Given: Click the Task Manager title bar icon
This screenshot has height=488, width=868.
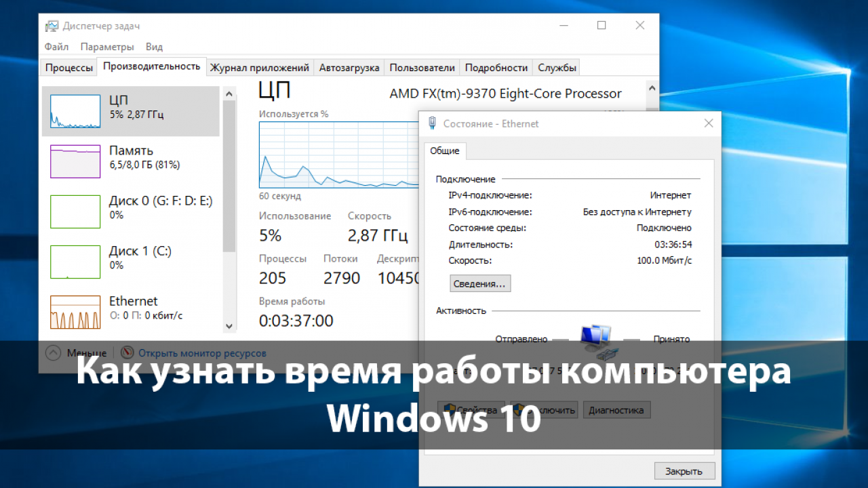Looking at the screenshot, I should pyautogui.click(x=52, y=26).
